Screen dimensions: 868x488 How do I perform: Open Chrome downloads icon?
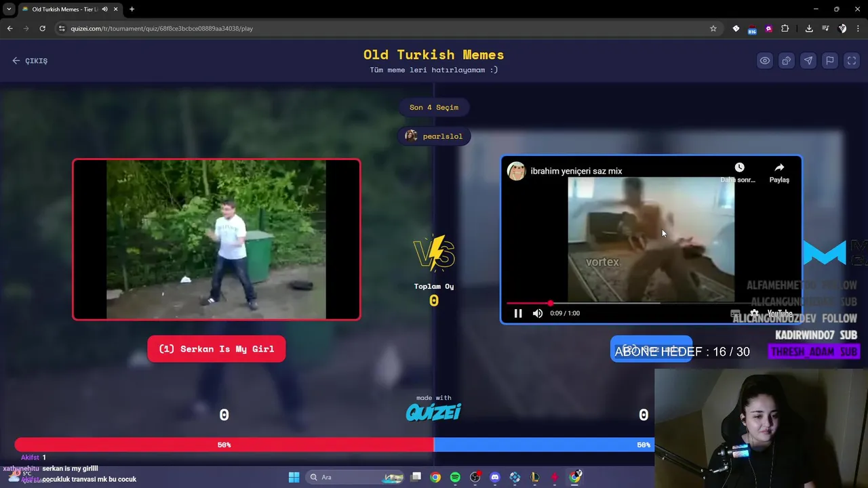(809, 28)
